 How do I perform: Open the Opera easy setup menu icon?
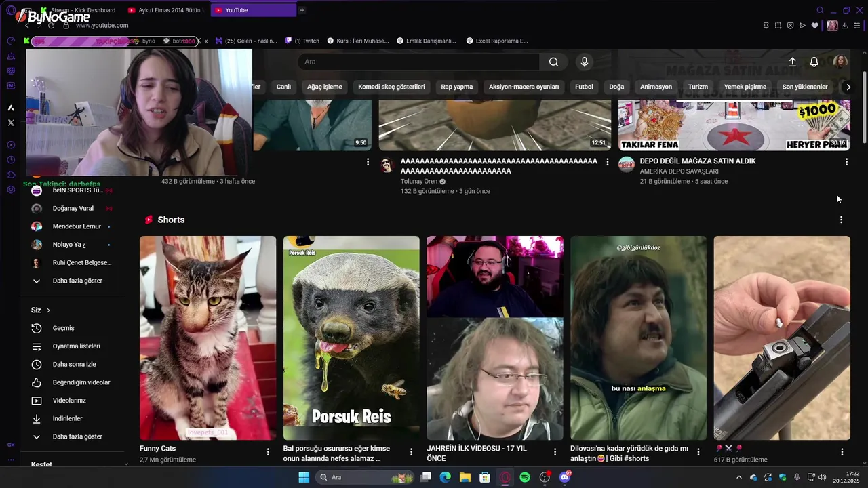click(857, 26)
